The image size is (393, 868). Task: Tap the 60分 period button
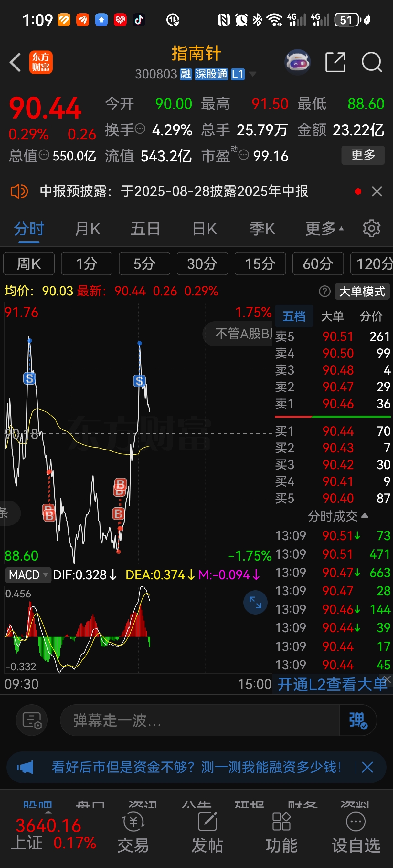click(x=318, y=263)
